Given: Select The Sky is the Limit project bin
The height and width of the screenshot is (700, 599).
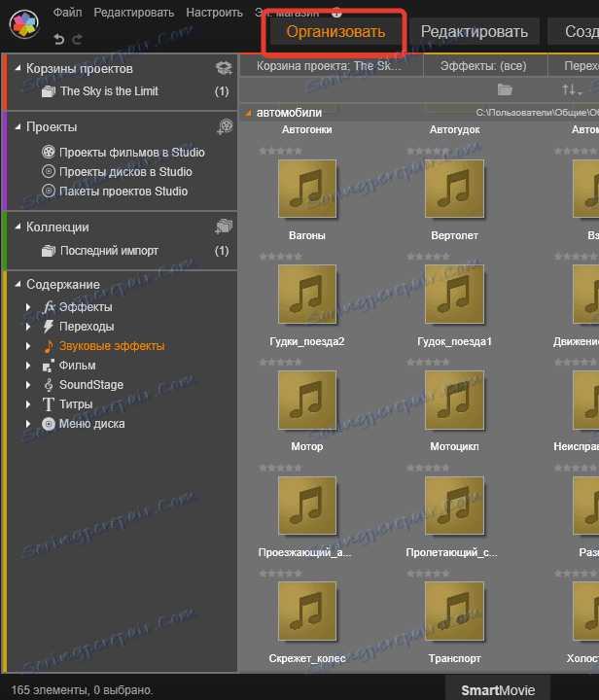Looking at the screenshot, I should [109, 91].
